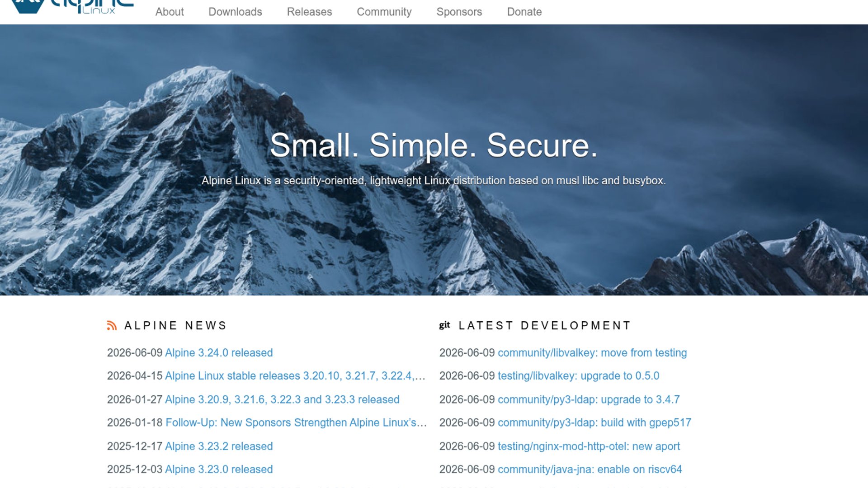Click the Alpine Linux logo
The image size is (868, 488).
tap(72, 7)
